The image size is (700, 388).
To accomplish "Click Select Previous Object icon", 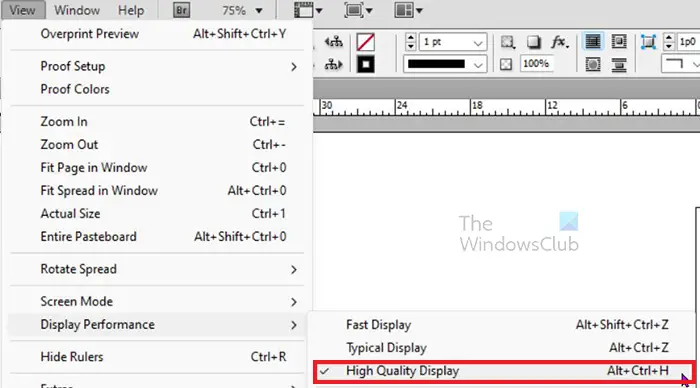I will tap(333, 42).
